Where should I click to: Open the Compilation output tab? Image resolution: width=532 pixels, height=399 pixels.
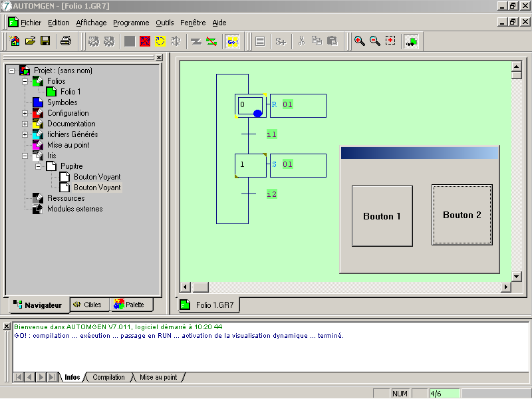tap(108, 377)
